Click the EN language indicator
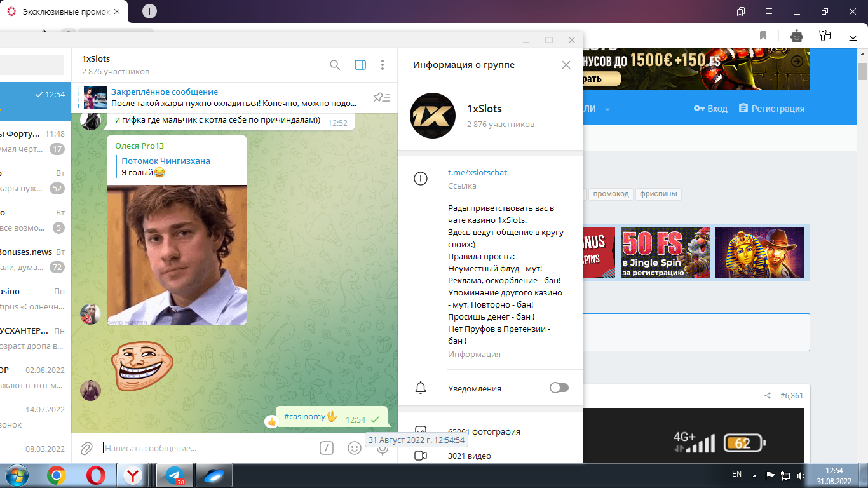Viewport: 868px width, 488px height. pos(736,474)
